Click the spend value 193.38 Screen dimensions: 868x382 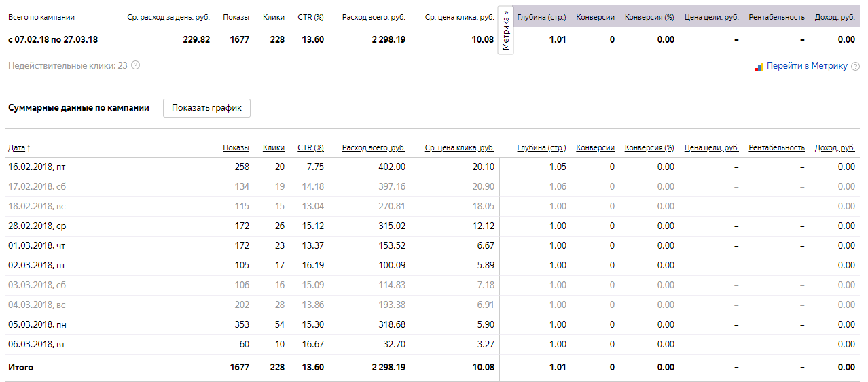point(392,305)
